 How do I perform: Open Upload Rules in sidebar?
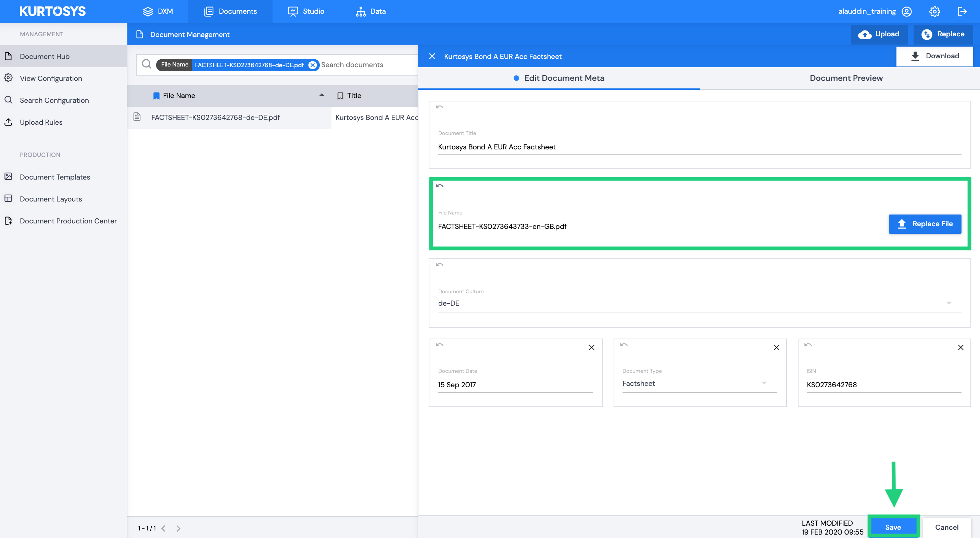coord(63,122)
